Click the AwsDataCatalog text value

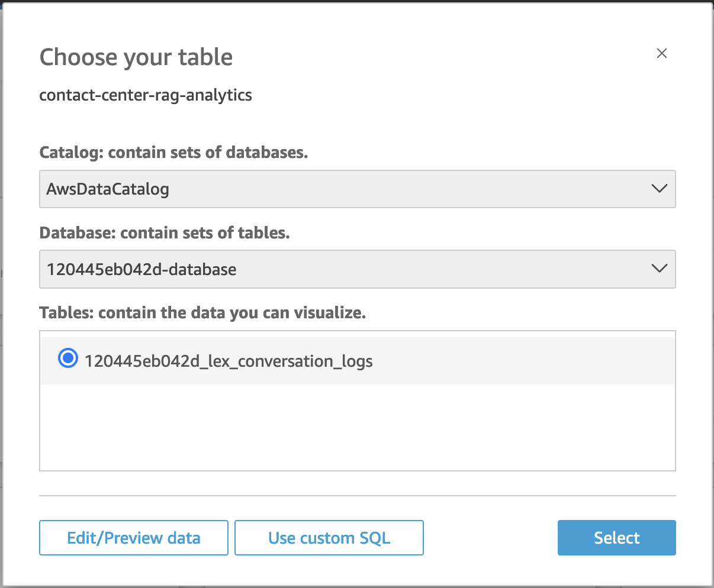pos(108,189)
